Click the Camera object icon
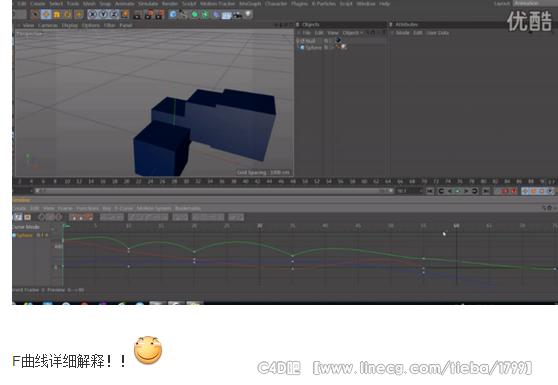This screenshot has height=385, width=558. (x=237, y=15)
